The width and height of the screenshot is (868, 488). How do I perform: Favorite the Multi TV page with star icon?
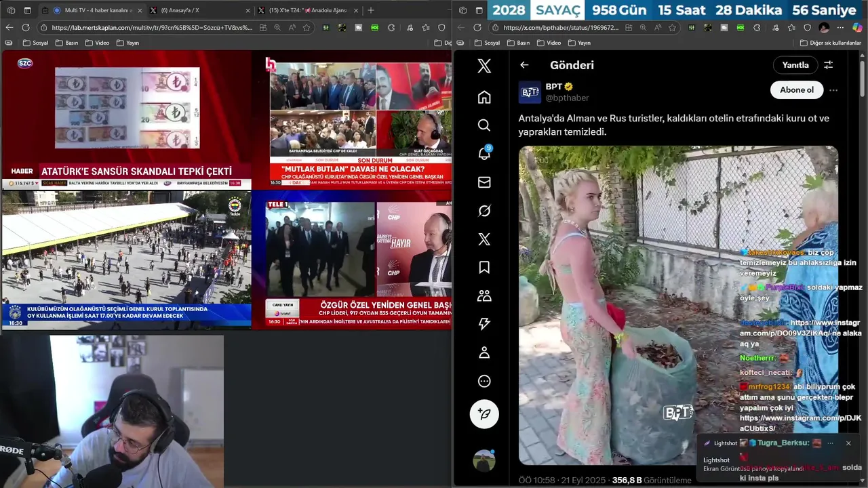(x=307, y=28)
